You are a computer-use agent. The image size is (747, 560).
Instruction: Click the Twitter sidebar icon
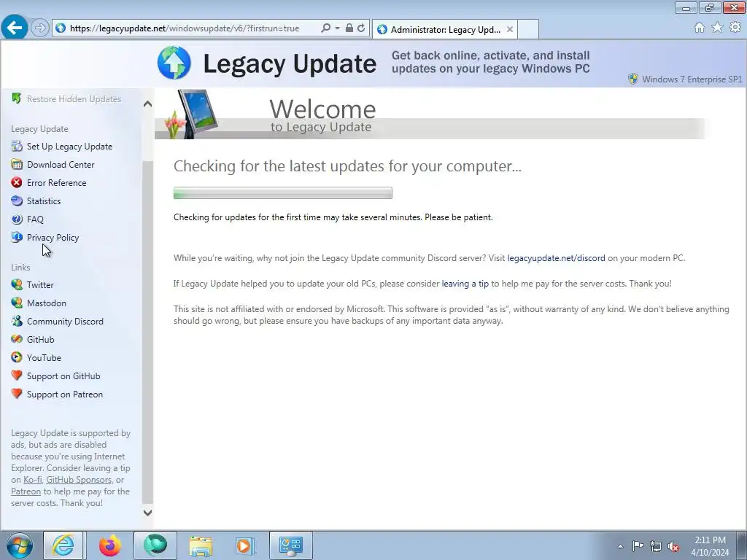point(17,284)
